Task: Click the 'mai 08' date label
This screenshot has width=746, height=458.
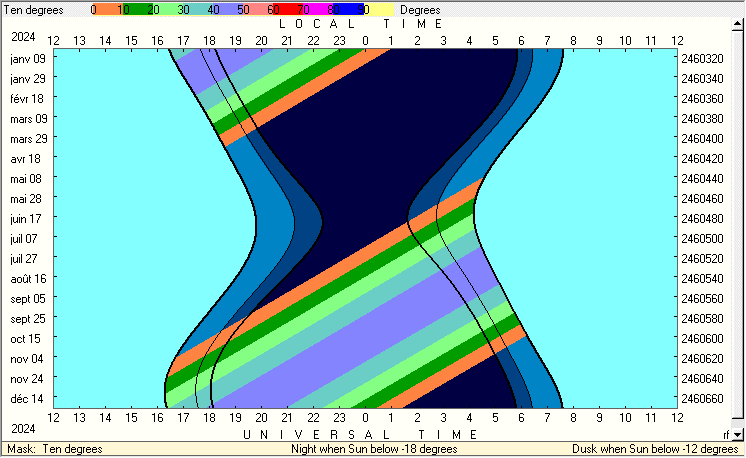Action: (x=26, y=178)
